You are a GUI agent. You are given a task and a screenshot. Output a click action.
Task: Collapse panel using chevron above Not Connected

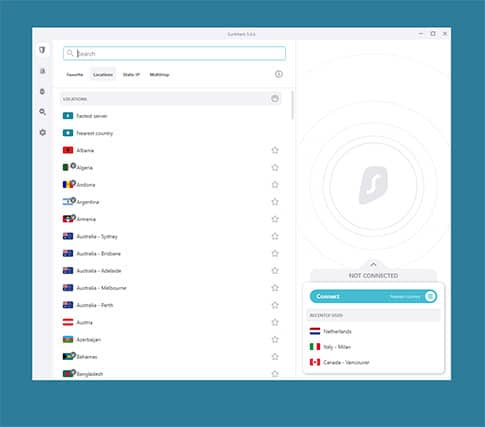pos(373,264)
